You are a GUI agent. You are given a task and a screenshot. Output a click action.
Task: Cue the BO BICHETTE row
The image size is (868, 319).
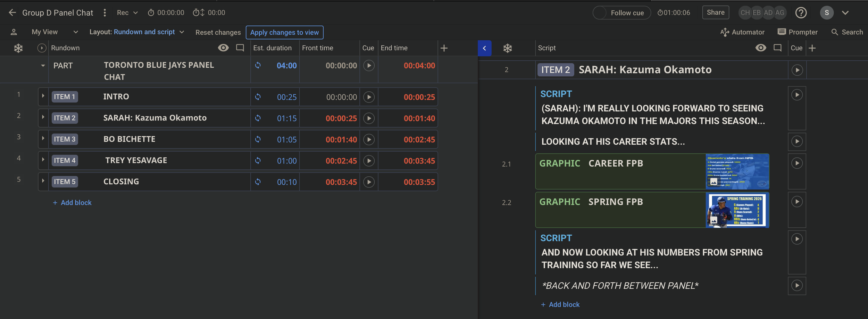click(369, 140)
